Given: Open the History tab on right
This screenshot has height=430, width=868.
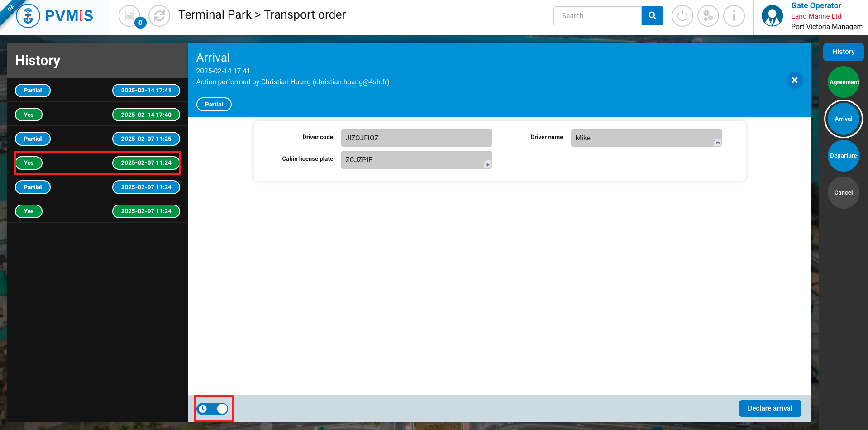Looking at the screenshot, I should pyautogui.click(x=843, y=52).
